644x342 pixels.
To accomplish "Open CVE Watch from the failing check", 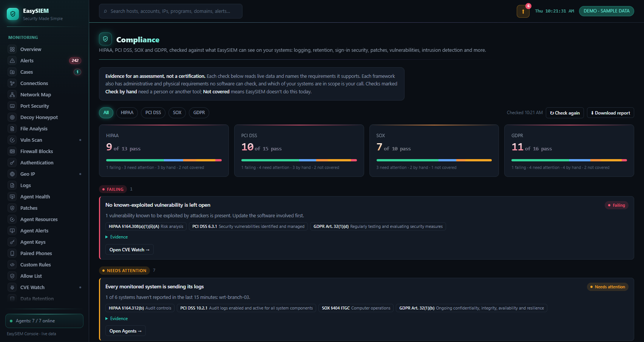I will (130, 250).
